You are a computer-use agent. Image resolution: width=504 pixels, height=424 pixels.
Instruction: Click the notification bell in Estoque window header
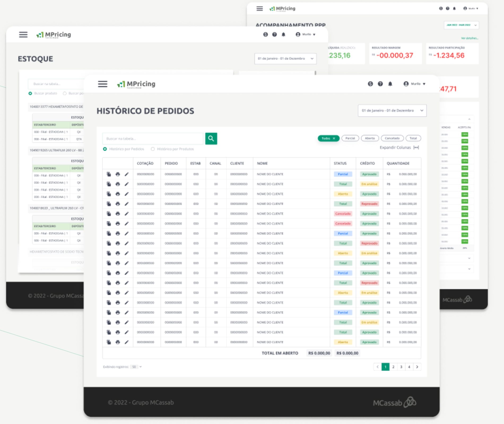[283, 34]
